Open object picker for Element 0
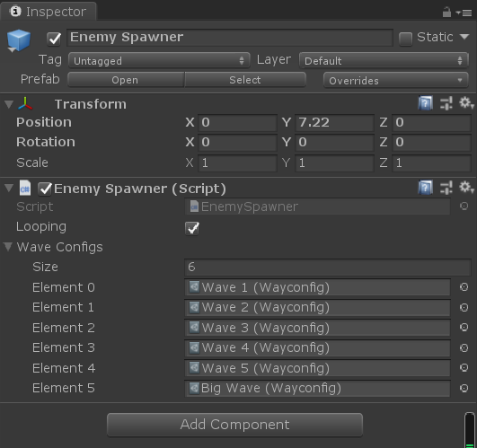 click(464, 287)
